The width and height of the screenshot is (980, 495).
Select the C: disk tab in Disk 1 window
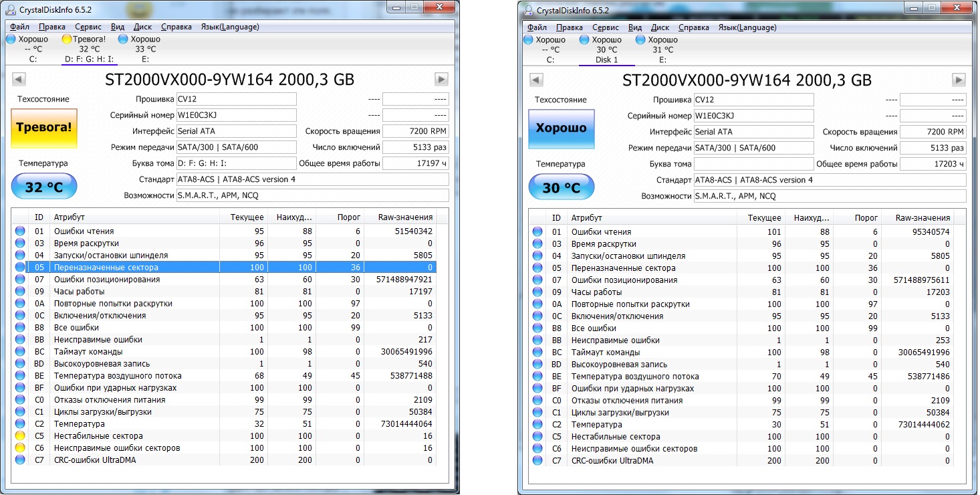point(550,50)
